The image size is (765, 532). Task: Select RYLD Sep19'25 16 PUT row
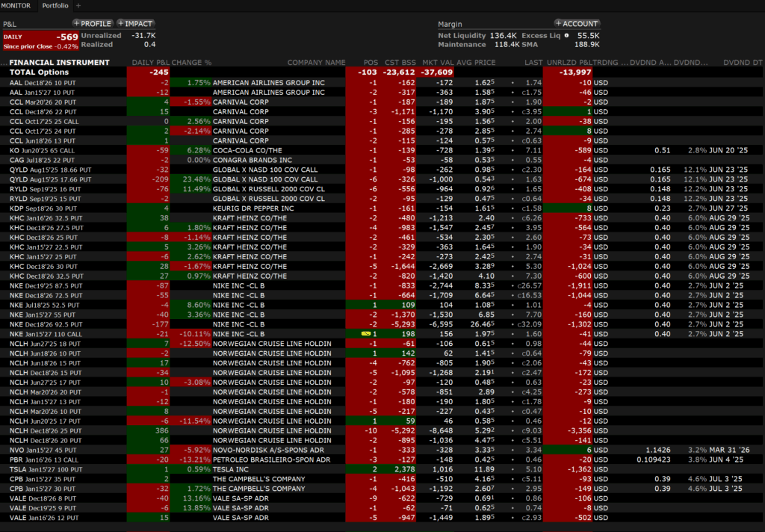click(x=382, y=189)
